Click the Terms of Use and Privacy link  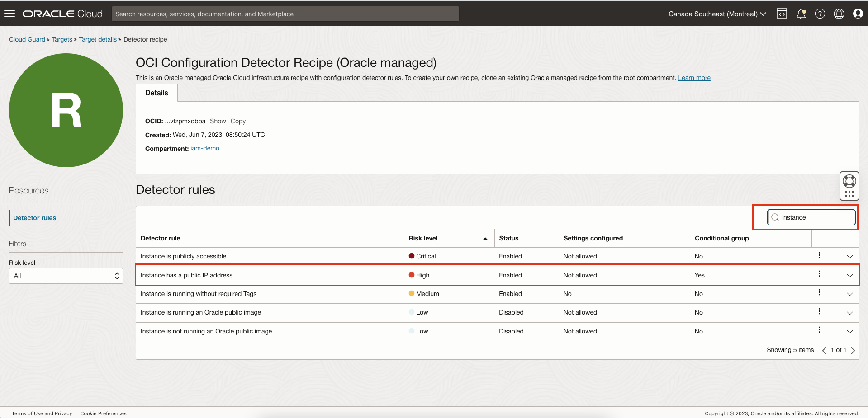(x=42, y=413)
